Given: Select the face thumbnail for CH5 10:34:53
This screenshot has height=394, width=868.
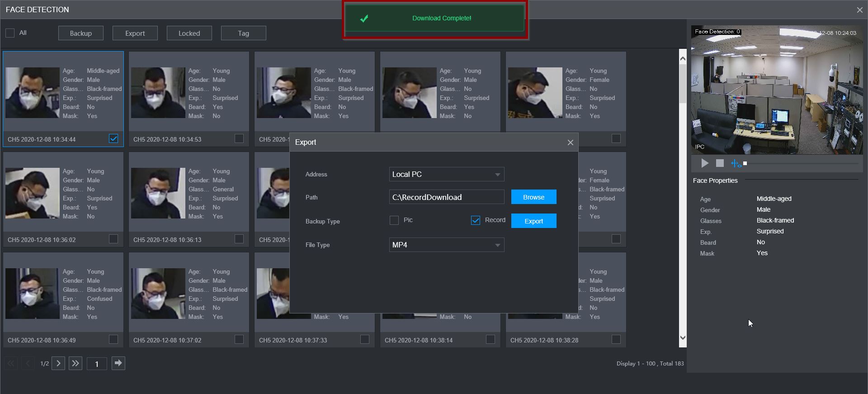Looking at the screenshot, I should pyautogui.click(x=158, y=93).
